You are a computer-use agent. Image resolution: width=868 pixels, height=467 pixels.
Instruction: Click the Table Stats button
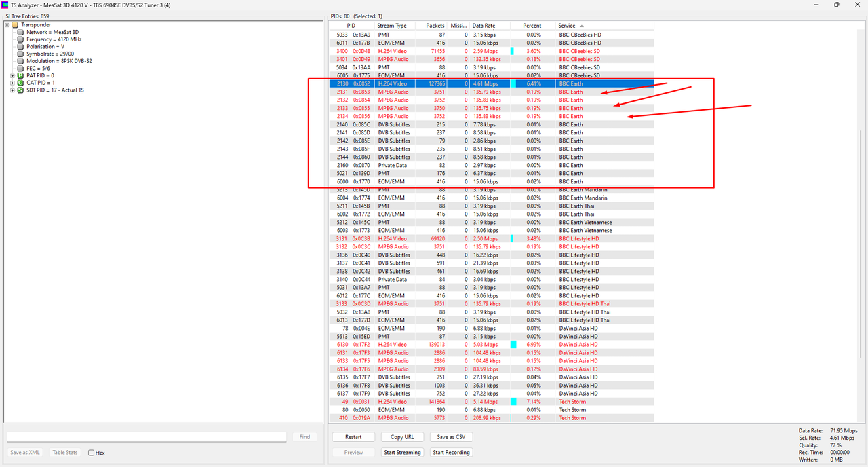point(65,452)
